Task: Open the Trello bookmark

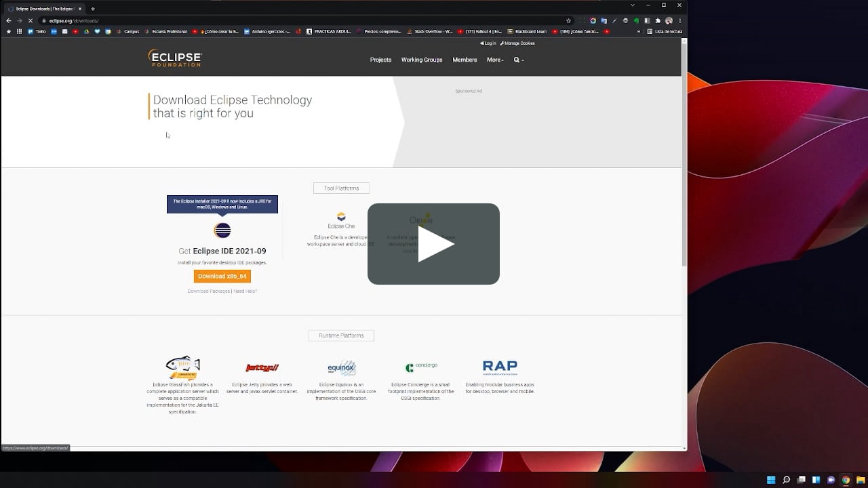Action: pos(37,32)
